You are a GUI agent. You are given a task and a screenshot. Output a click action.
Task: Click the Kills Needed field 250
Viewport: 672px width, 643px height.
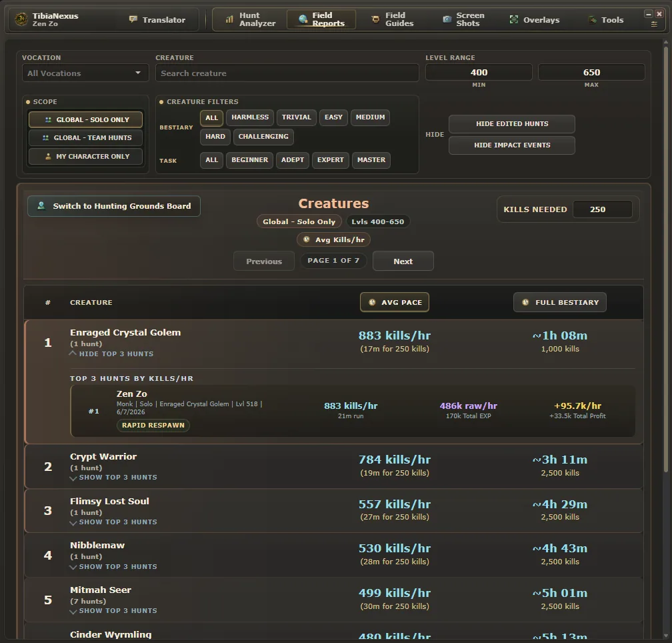pyautogui.click(x=603, y=209)
